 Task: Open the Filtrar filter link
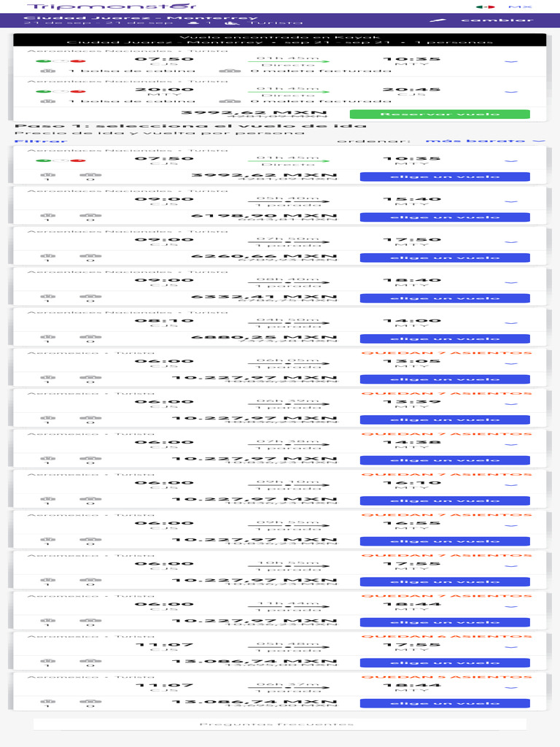[31, 141]
